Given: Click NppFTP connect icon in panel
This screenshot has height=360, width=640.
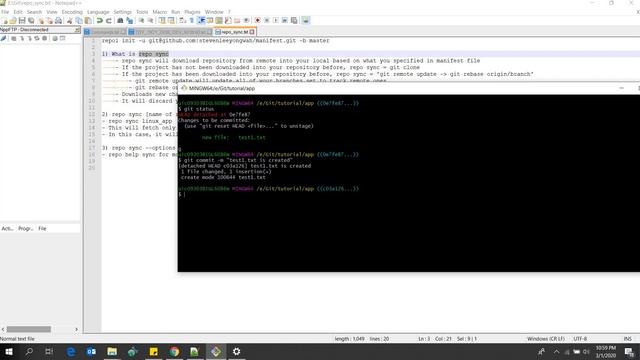Looking at the screenshot, I should (x=4, y=38).
